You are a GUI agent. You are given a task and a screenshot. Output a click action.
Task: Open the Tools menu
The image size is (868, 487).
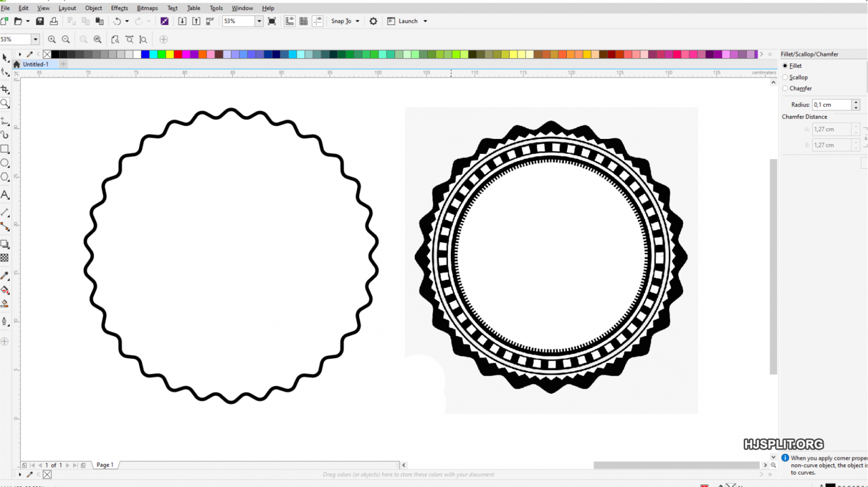pyautogui.click(x=216, y=8)
